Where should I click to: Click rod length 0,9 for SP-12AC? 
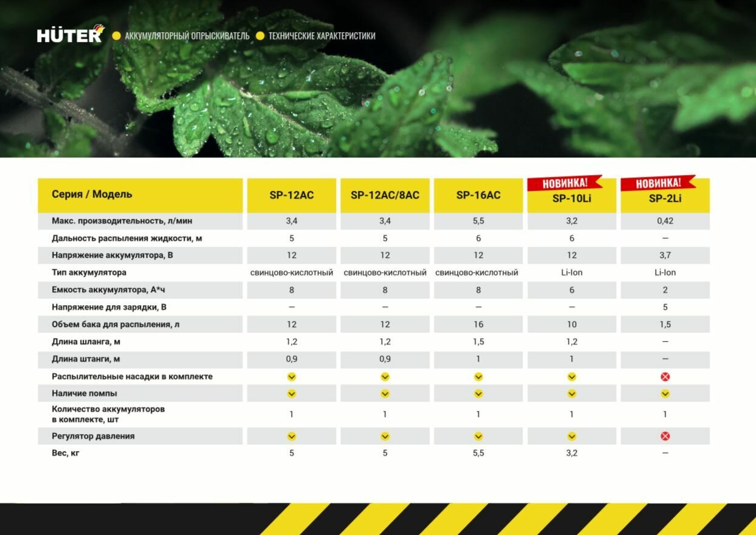coord(292,359)
